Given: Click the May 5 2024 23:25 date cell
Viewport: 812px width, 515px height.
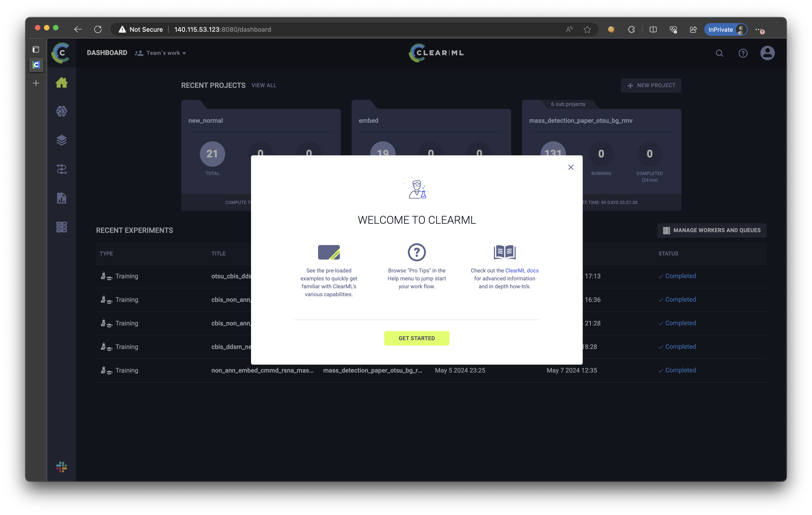Looking at the screenshot, I should [460, 371].
